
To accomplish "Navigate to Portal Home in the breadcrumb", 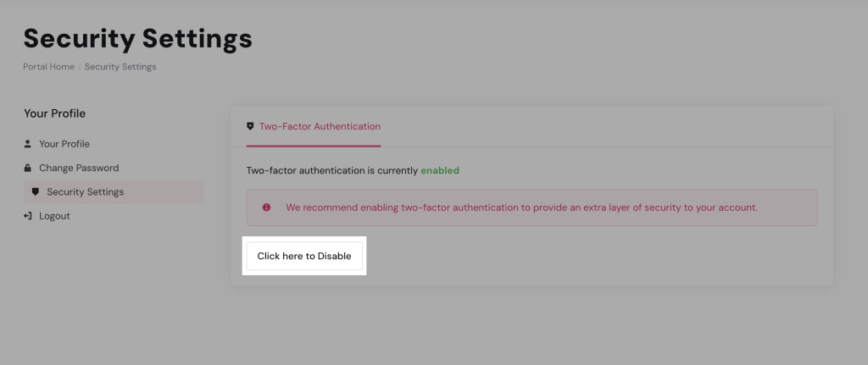I will [49, 66].
